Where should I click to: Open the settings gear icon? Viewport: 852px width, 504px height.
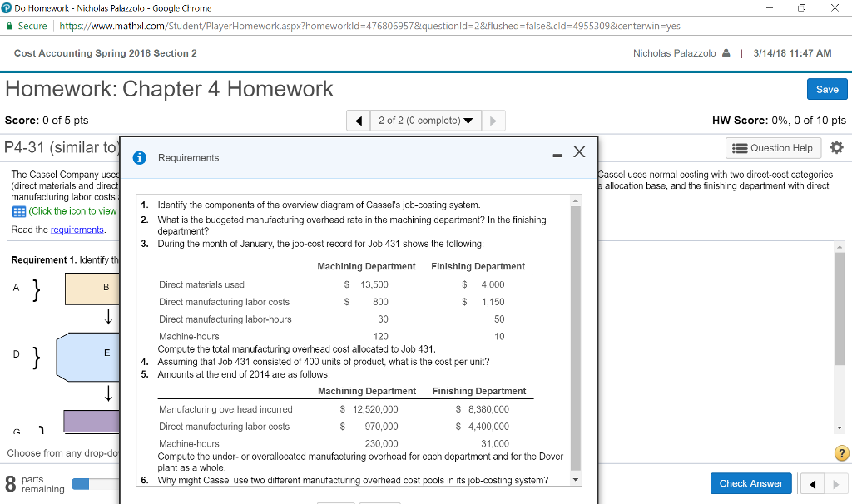[837, 147]
